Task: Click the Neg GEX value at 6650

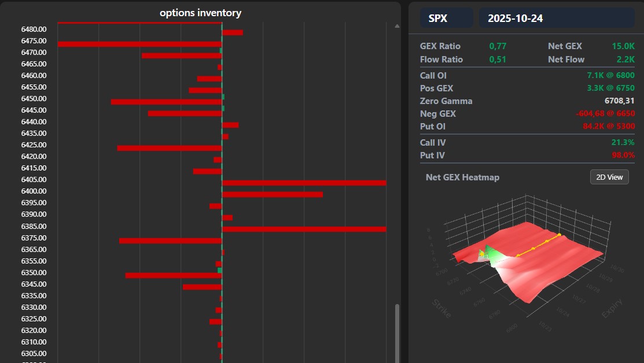Action: [x=605, y=113]
